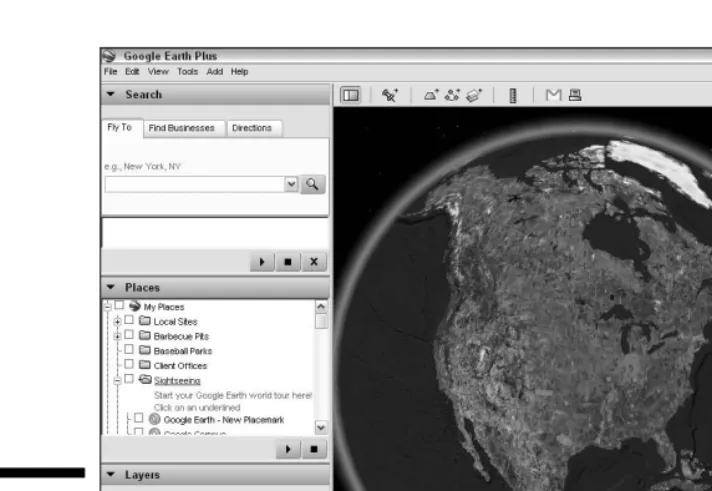Click the Places list scrollbar thumb

[321, 321]
